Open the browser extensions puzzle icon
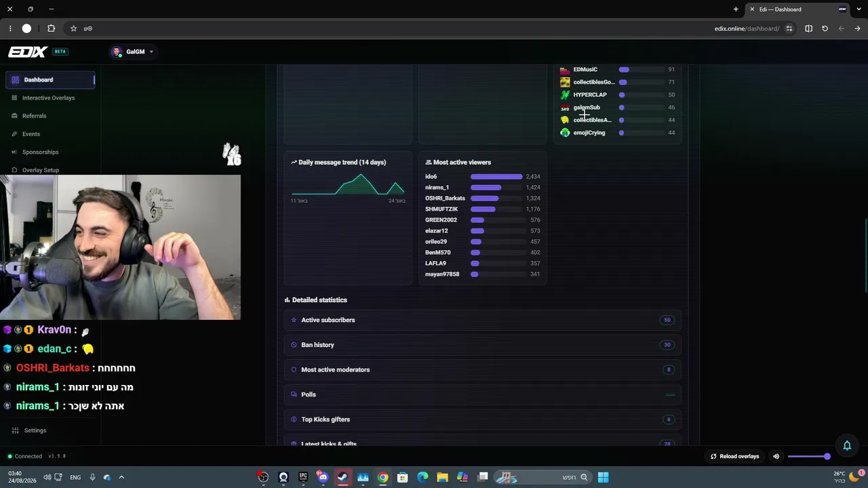Viewport: 868px width, 488px height. [51, 28]
